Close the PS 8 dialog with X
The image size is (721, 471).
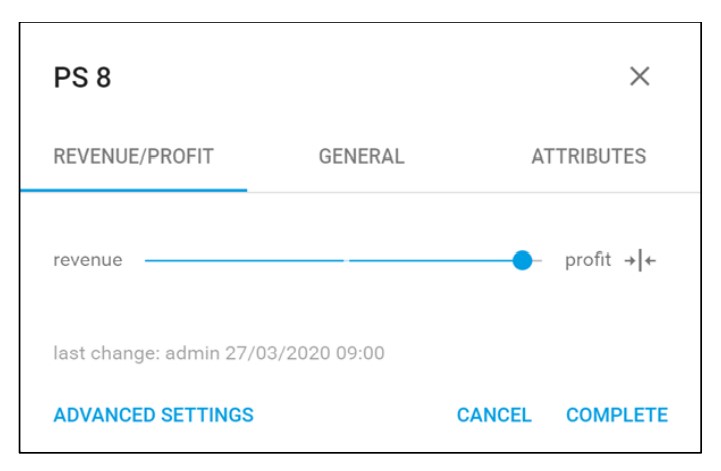[640, 76]
